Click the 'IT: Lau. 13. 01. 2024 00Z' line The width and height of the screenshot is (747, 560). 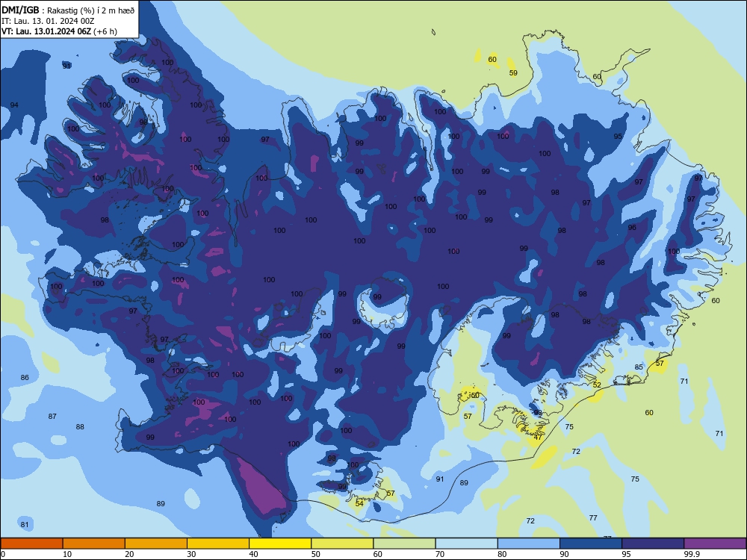[x=48, y=21]
